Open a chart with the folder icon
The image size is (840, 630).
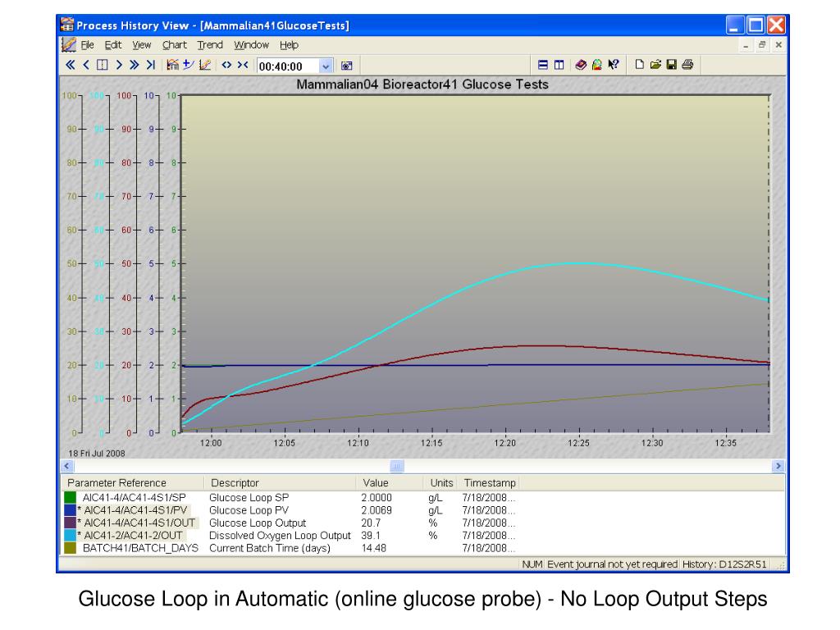pyautogui.click(x=655, y=65)
